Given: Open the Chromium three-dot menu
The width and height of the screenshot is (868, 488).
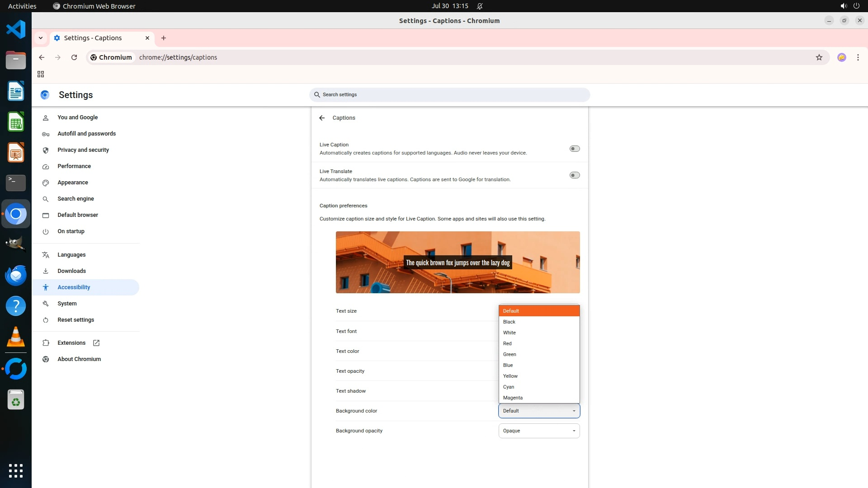Looking at the screenshot, I should pyautogui.click(x=858, y=57).
